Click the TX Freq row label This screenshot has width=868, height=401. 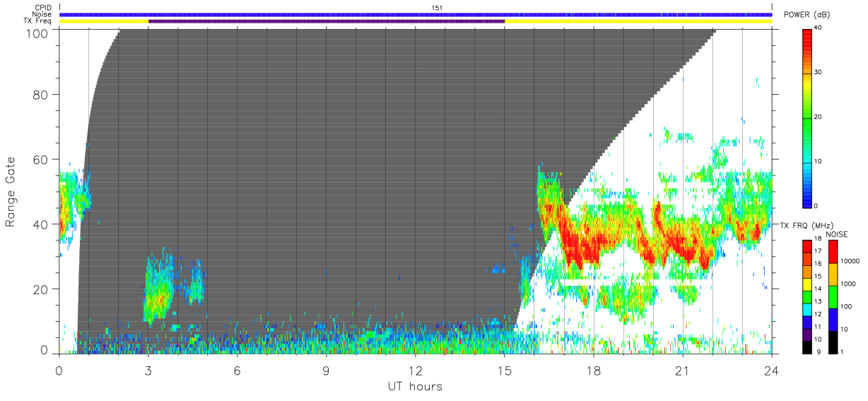pos(38,21)
